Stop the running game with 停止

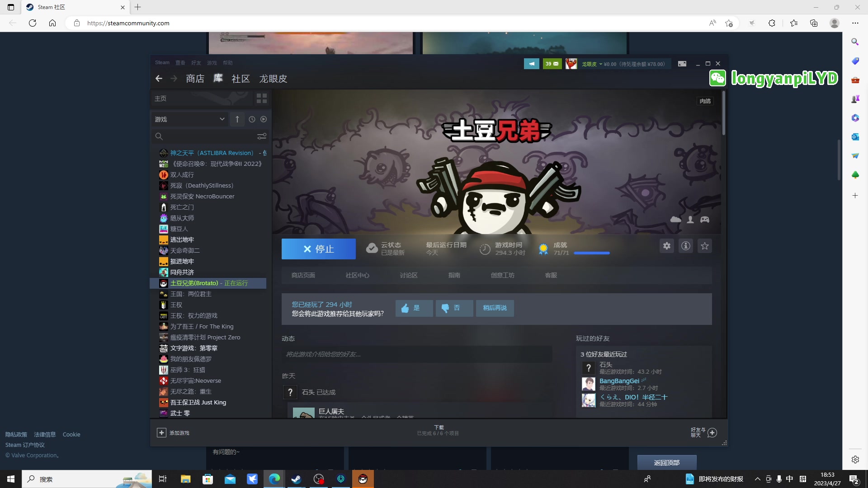(x=319, y=249)
